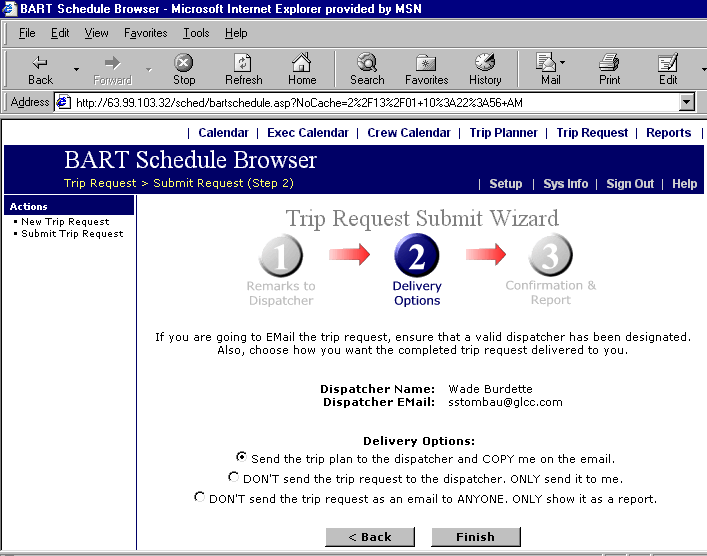Viewport: 707px width, 556px height.
Task: Open the Back button history dropdown arrow
Action: [x=76, y=69]
